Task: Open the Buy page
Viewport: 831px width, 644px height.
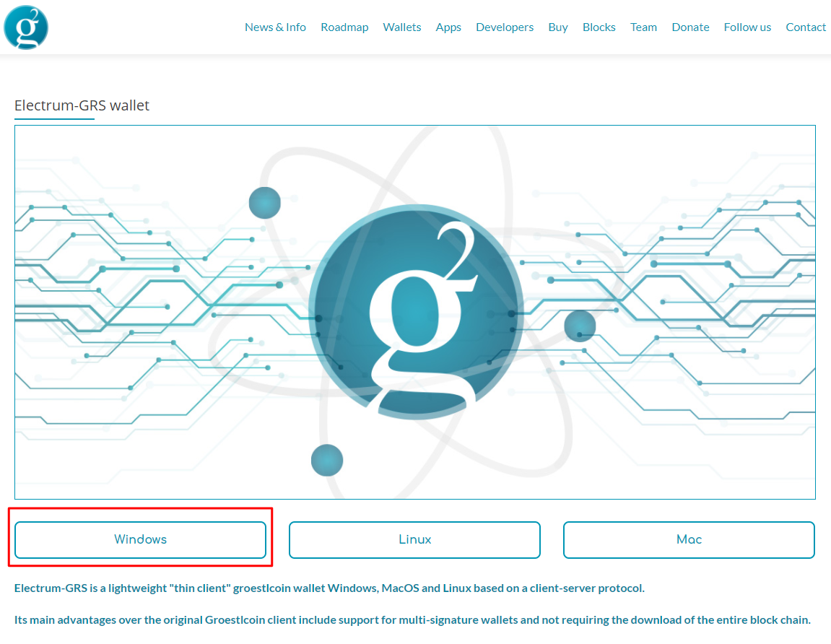Action: 558,27
